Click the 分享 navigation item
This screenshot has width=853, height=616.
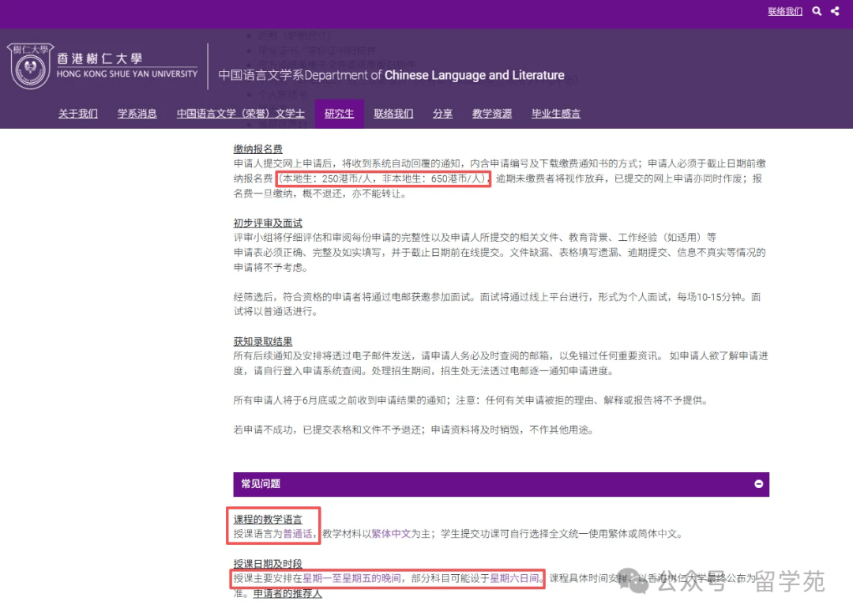(x=442, y=114)
